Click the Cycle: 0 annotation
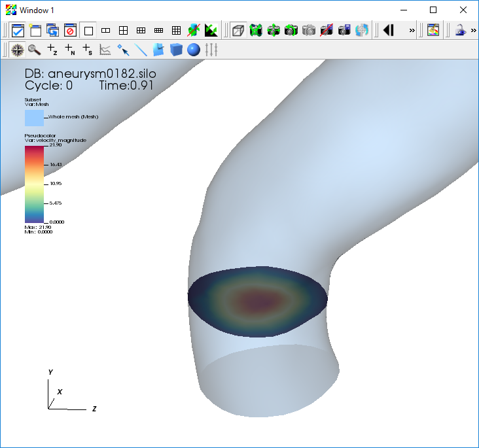The image size is (479, 448). (49, 86)
